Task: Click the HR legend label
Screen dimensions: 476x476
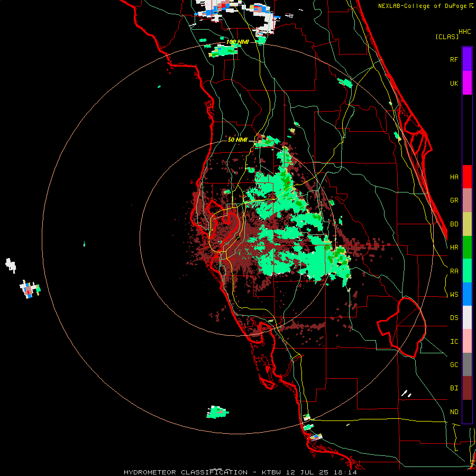Action: click(454, 248)
